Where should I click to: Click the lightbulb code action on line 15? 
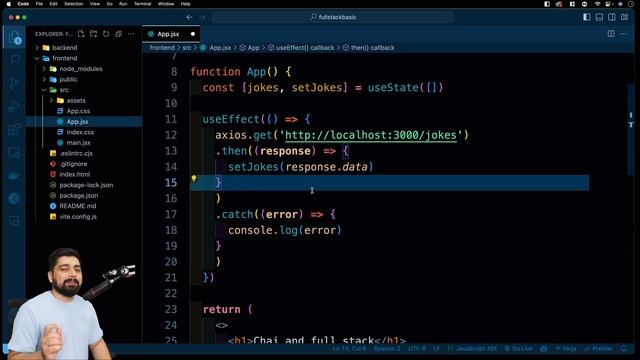pyautogui.click(x=194, y=178)
